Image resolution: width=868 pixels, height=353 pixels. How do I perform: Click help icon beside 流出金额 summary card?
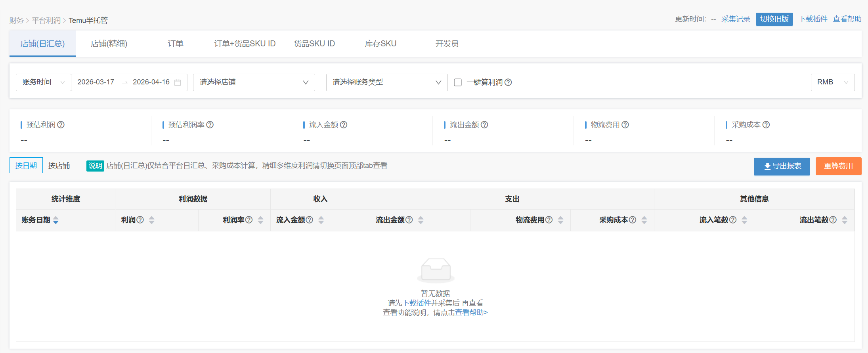click(x=484, y=125)
